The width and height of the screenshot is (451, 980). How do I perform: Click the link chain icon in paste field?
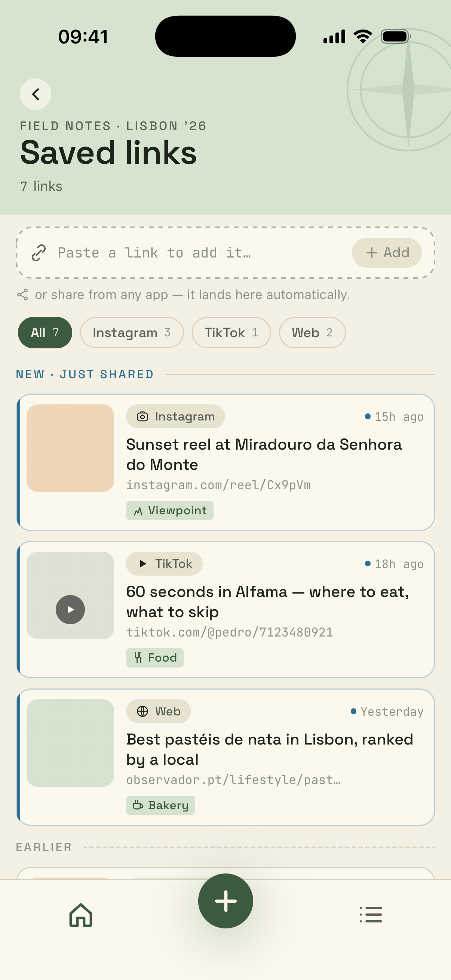tap(39, 253)
